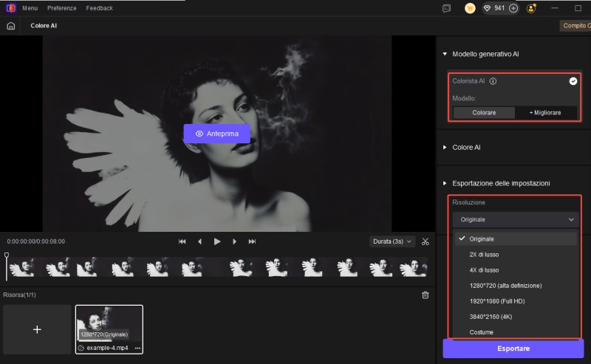This screenshot has height=364, width=591.
Task: Click the timeline playhead marker
Action: point(7,255)
